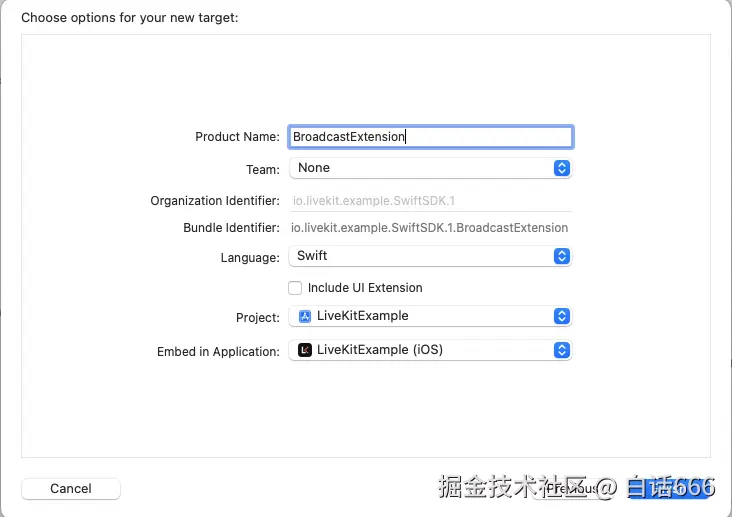
Task: Open the Embed in Application dropdown
Action: click(x=430, y=350)
